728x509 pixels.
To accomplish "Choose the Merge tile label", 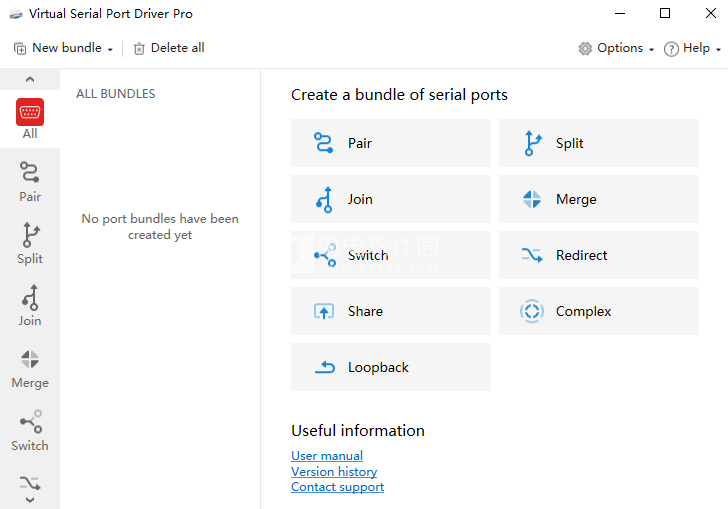I will pyautogui.click(x=576, y=200).
